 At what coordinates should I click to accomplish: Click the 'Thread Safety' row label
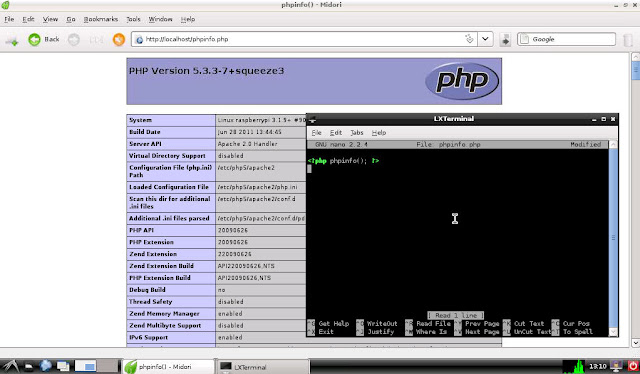pyautogui.click(x=151, y=302)
